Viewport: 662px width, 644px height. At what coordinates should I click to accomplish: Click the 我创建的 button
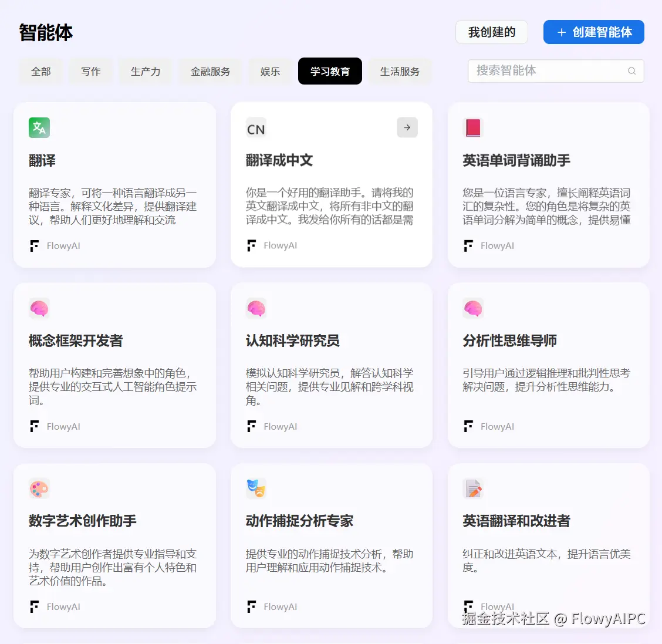point(492,32)
